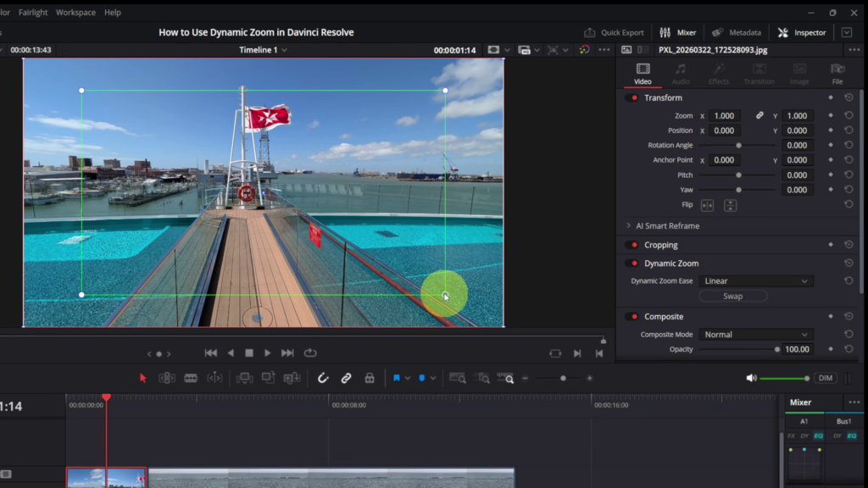The image size is (868, 488).
Task: Add a blue marker
Action: pyautogui.click(x=422, y=378)
